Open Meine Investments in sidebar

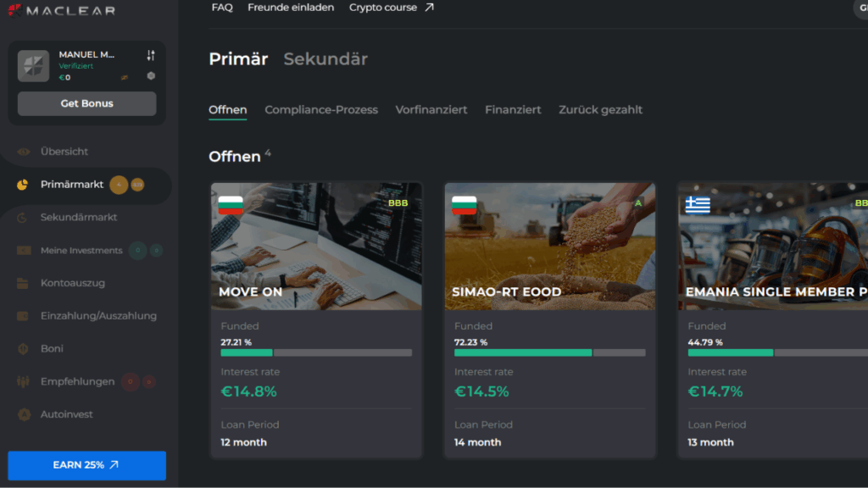coord(81,251)
